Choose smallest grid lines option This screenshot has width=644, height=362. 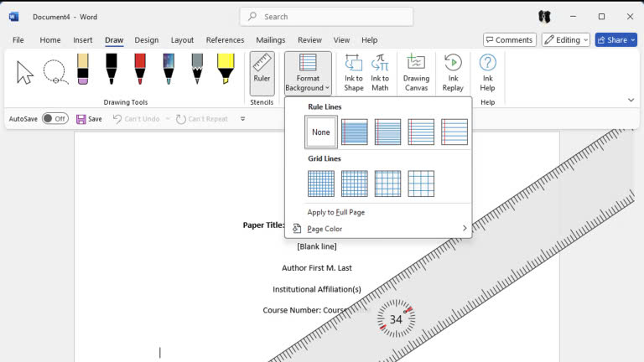point(321,184)
